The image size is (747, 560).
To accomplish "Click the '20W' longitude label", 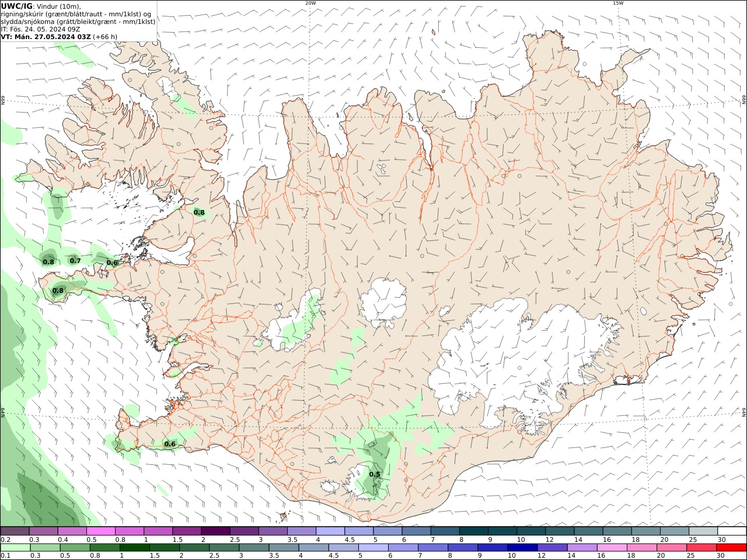I will click(x=310, y=3).
